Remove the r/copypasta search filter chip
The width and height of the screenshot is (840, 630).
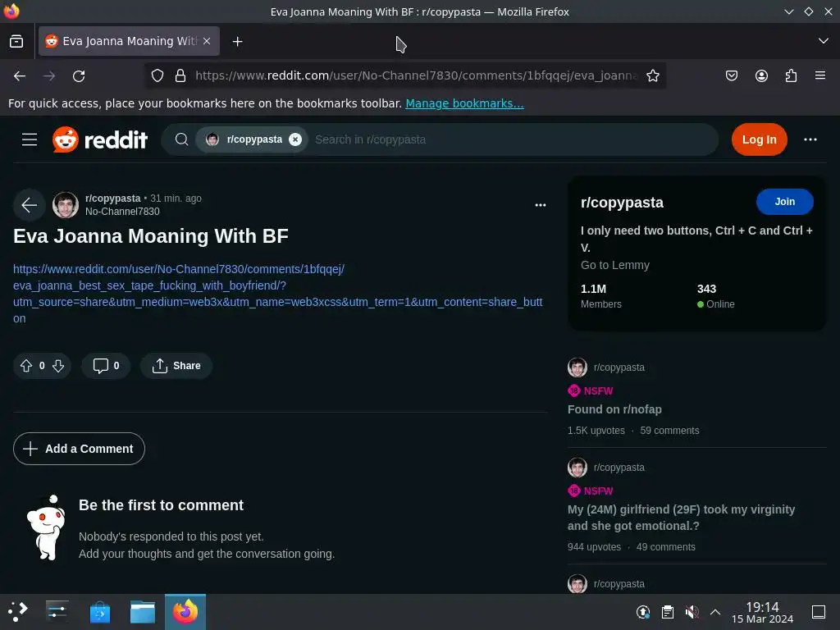[295, 139]
